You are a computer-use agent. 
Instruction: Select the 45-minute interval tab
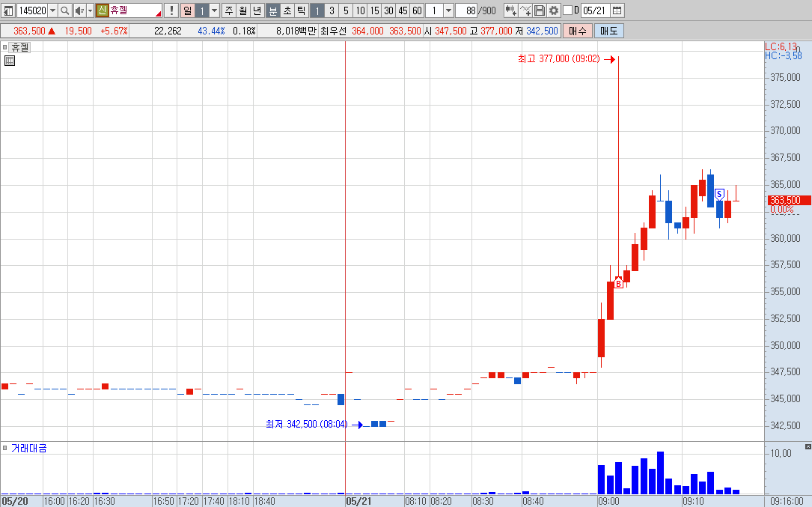403,10
